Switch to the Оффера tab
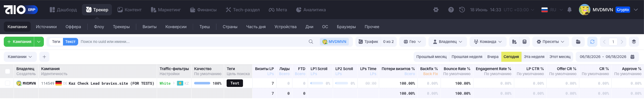The image size is (644, 102). 73,27
